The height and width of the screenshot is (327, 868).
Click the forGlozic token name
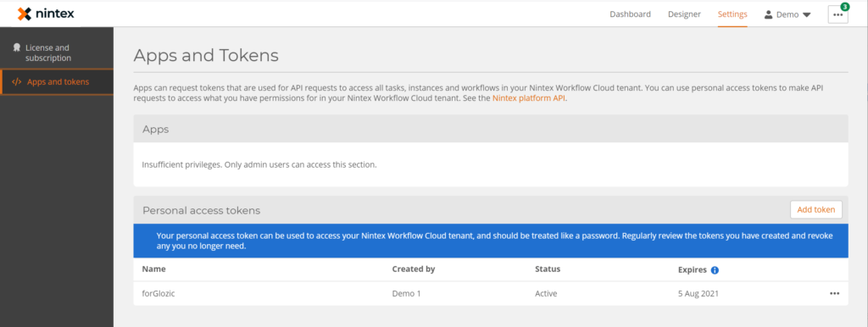pyautogui.click(x=159, y=294)
